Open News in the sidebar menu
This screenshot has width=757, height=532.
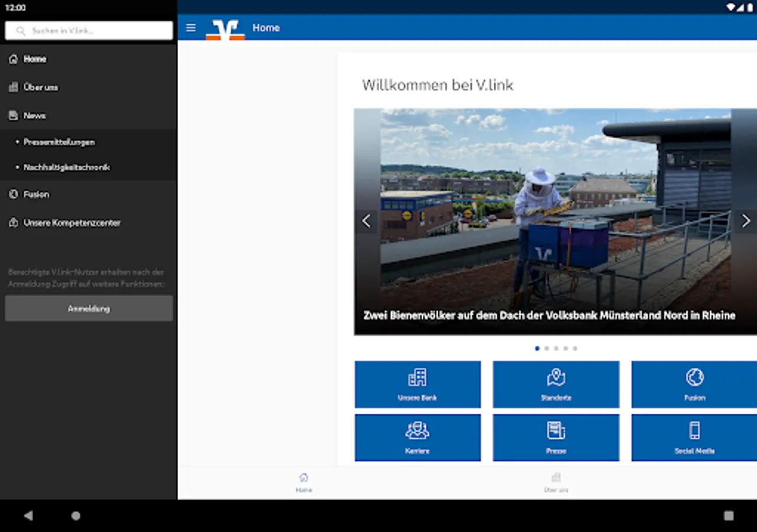(89, 115)
